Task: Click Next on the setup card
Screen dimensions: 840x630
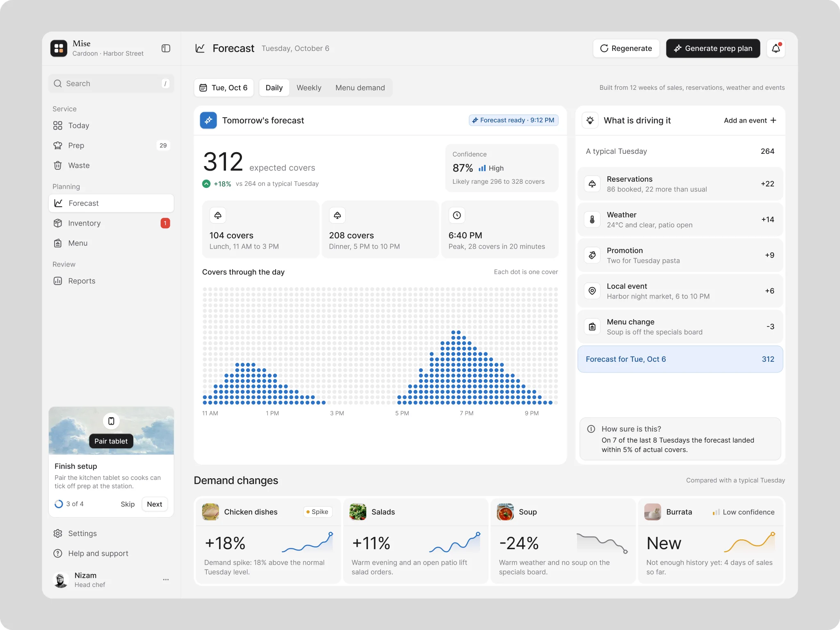Action: pos(155,504)
